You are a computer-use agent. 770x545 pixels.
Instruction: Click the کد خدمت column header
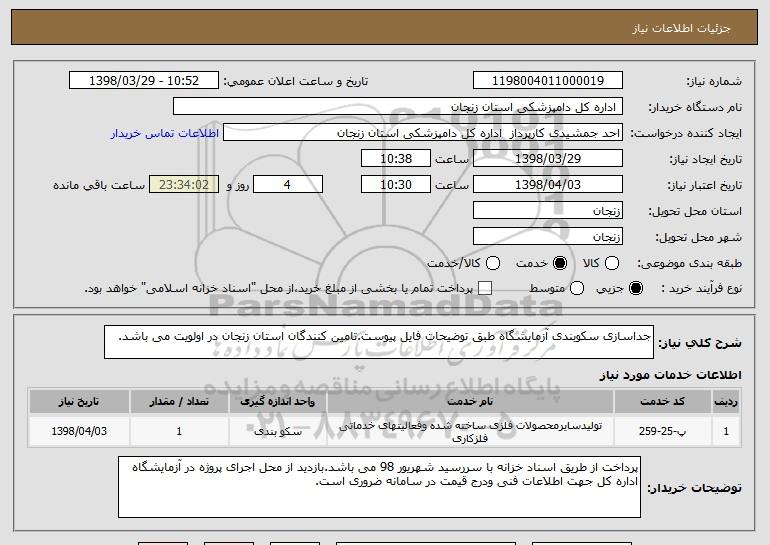point(662,402)
